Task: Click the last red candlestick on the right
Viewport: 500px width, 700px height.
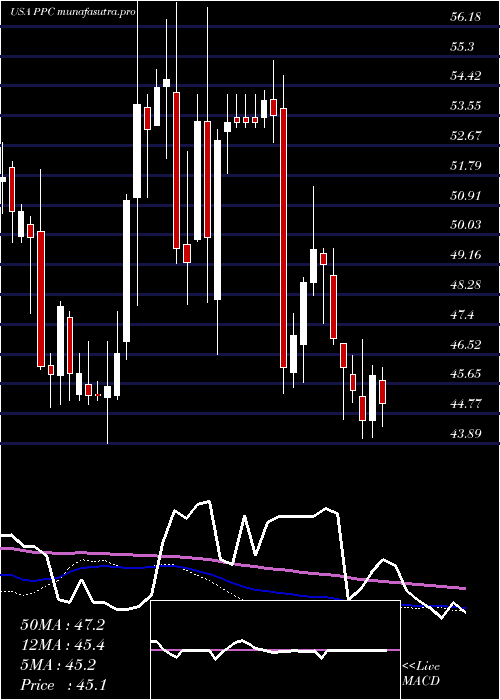Action: click(x=383, y=392)
